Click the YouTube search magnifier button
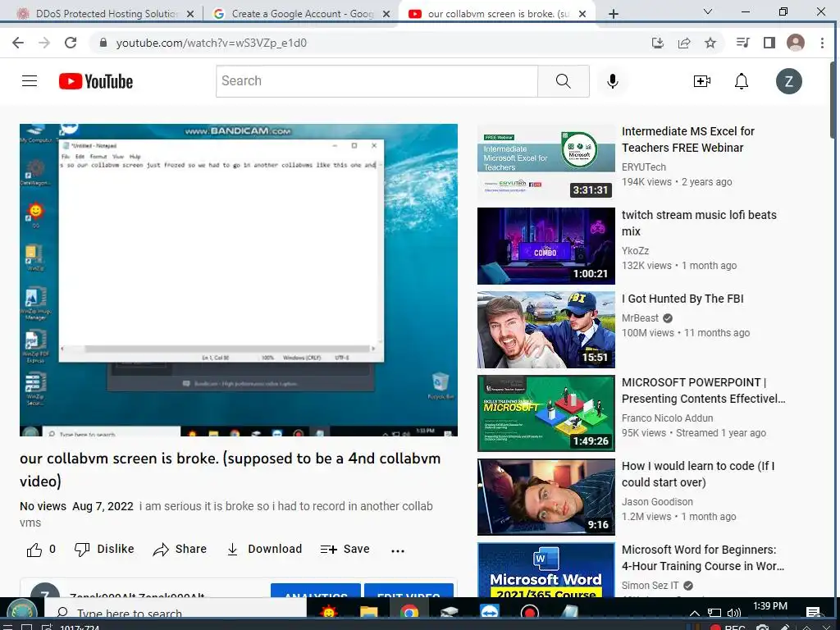840x630 pixels. coord(564,81)
